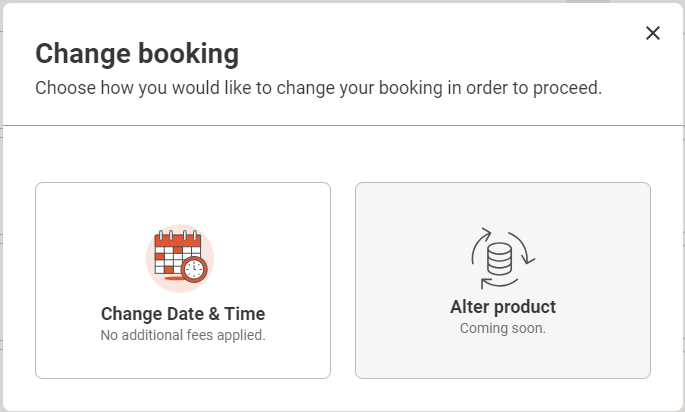Screen dimensions: 685x412
Task: Click the 'Alter product' label
Action: (503, 307)
